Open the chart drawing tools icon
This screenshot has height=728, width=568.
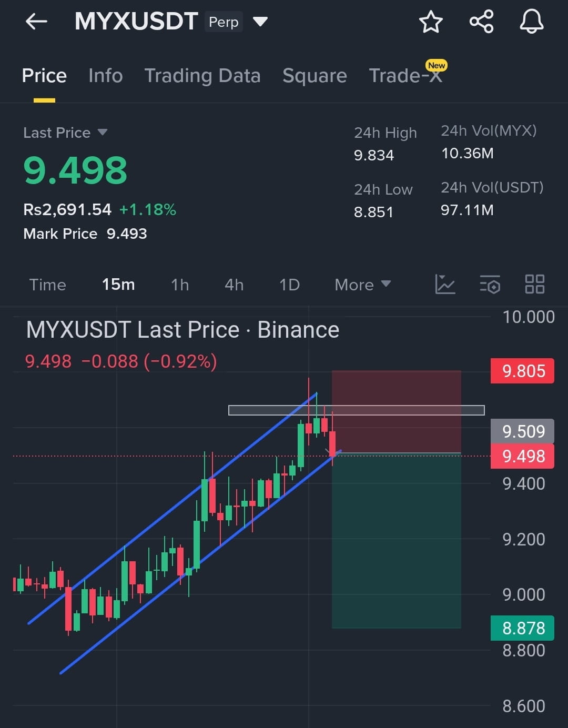[x=445, y=284]
